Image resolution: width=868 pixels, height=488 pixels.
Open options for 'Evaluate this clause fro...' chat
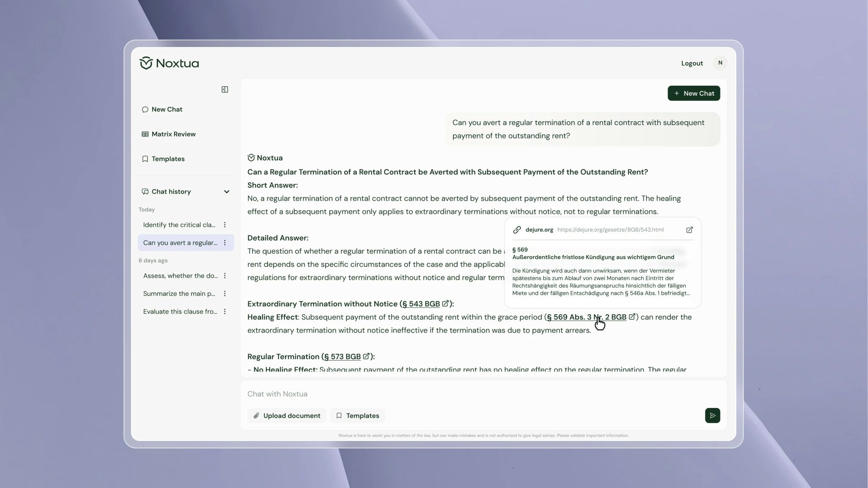pos(225,311)
